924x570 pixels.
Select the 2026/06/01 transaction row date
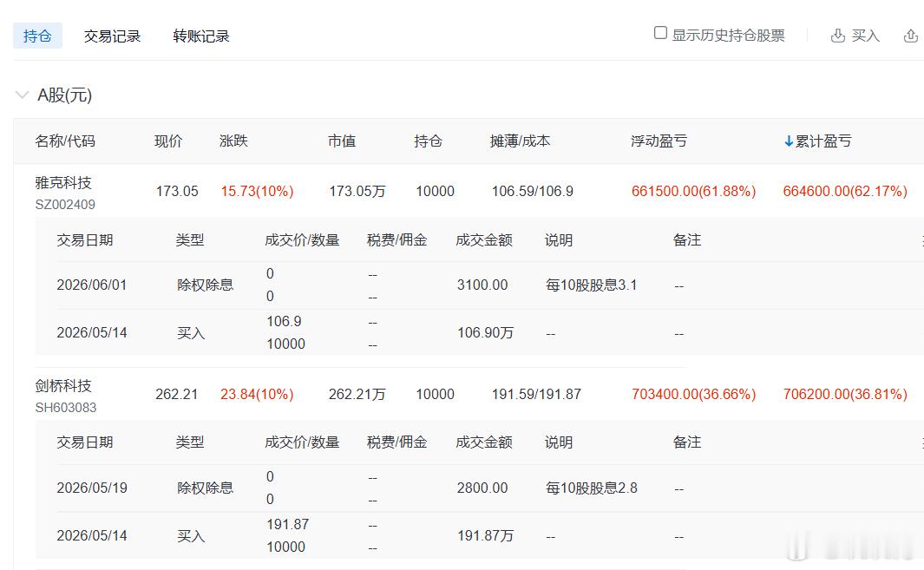coord(91,285)
